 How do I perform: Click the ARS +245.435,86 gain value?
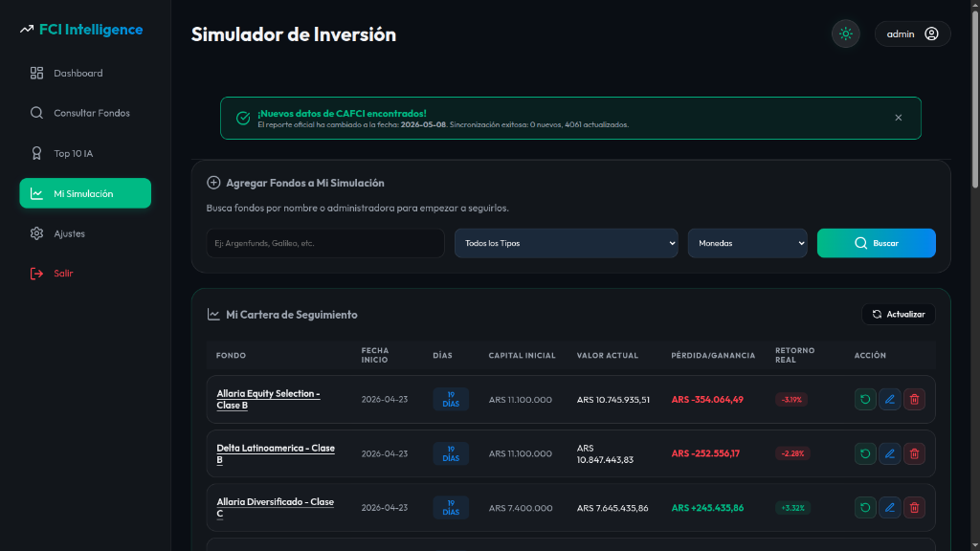click(707, 508)
